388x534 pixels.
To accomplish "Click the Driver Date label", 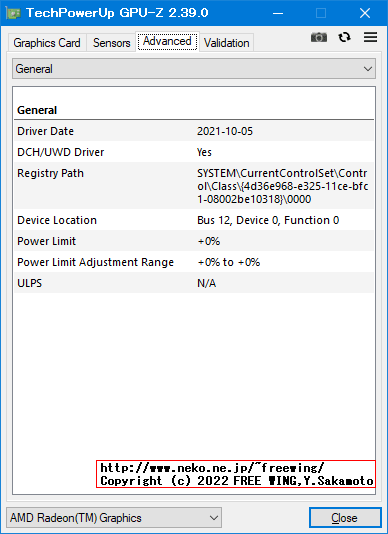I will coord(45,131).
